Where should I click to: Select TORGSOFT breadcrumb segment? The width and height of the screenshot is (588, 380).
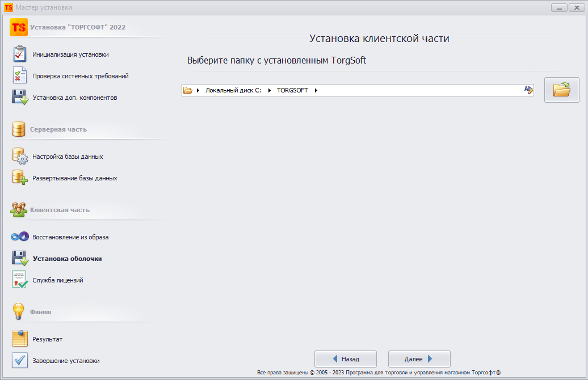coord(292,90)
